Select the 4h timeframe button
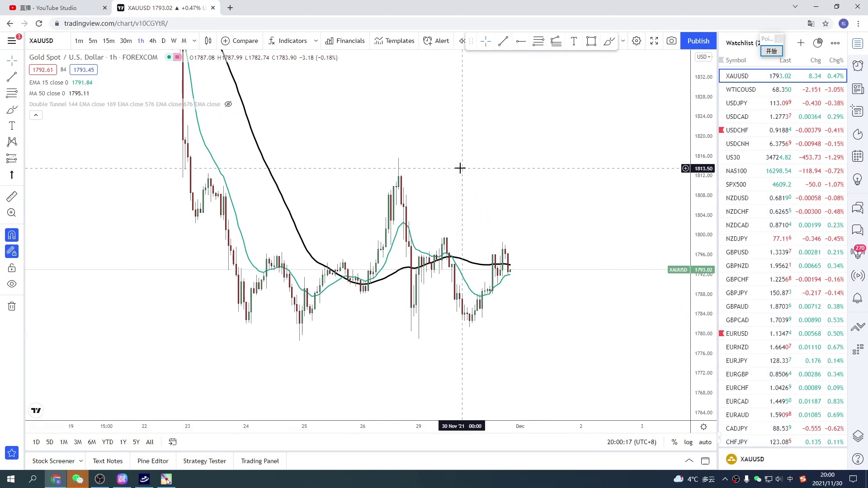The image size is (868, 488). [153, 41]
